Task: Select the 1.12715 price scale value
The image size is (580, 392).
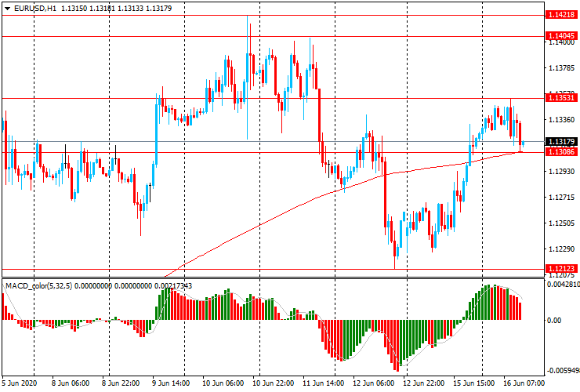Action: click(x=562, y=198)
